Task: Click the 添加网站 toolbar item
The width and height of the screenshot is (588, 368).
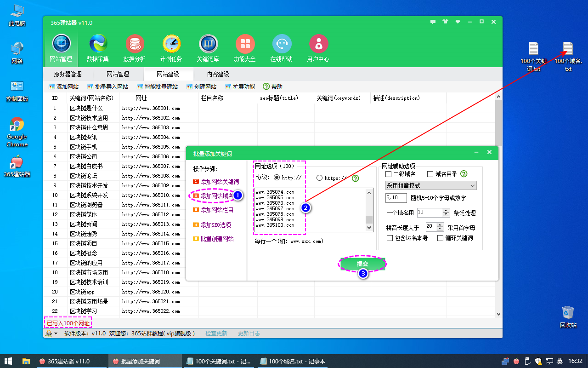Action: click(63, 86)
